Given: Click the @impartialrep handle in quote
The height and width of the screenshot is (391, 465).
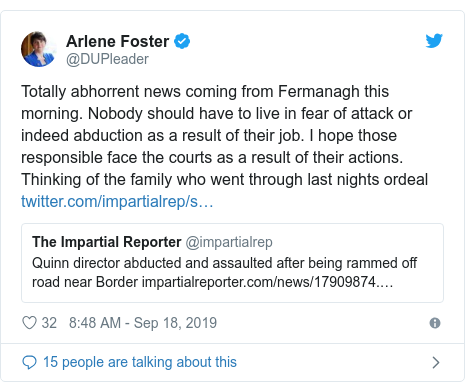Looking at the screenshot, I should click(229, 242).
